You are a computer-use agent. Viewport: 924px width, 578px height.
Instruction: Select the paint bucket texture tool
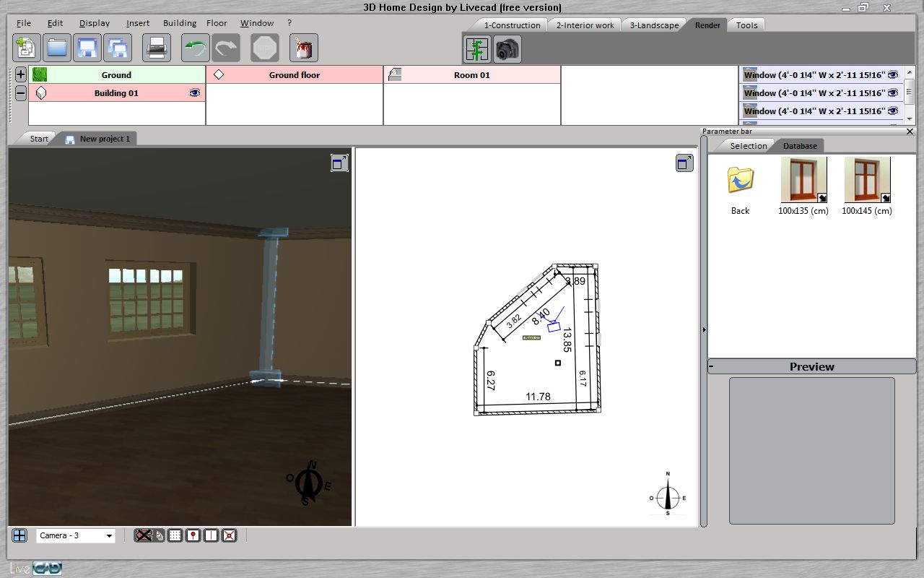pos(303,48)
